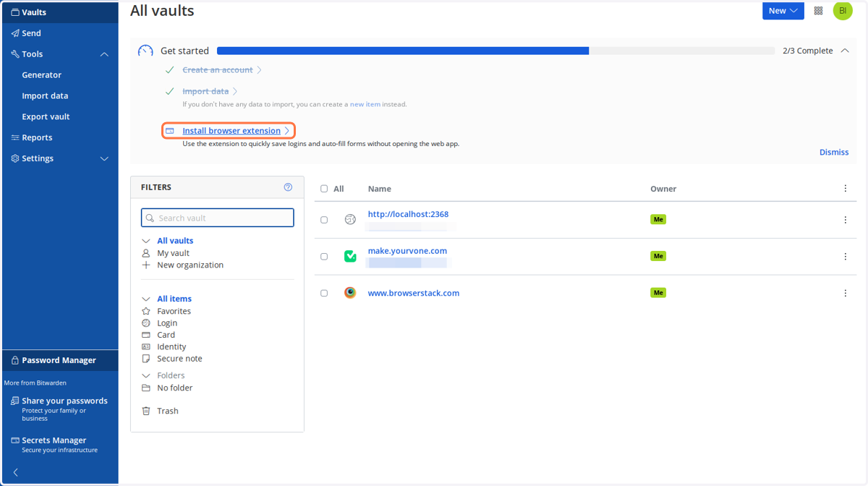
Task: Filter by My vault
Action: tap(174, 253)
